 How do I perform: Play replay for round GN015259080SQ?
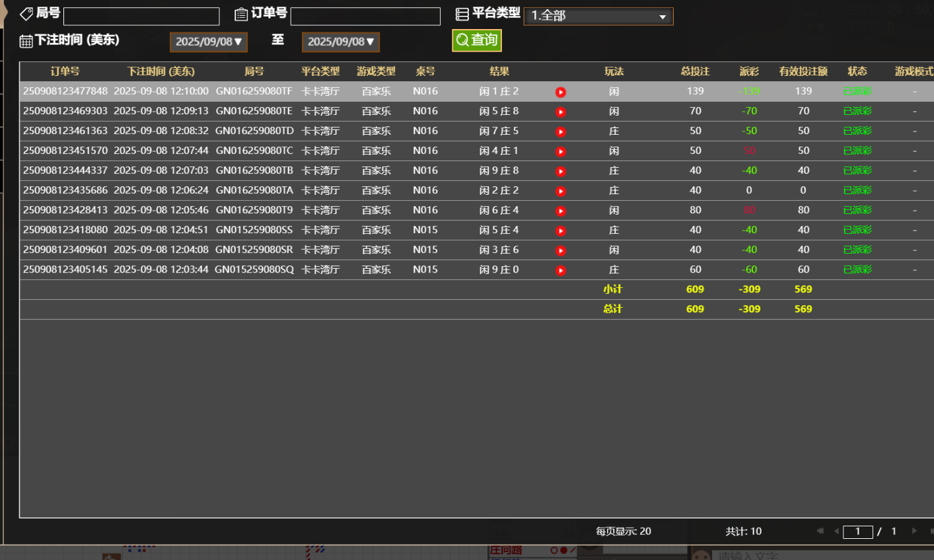click(x=561, y=270)
